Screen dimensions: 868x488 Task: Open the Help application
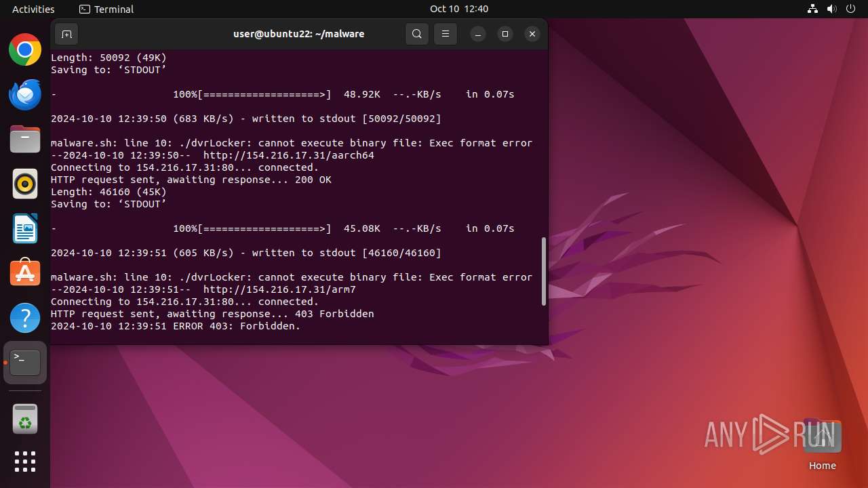[x=25, y=318]
